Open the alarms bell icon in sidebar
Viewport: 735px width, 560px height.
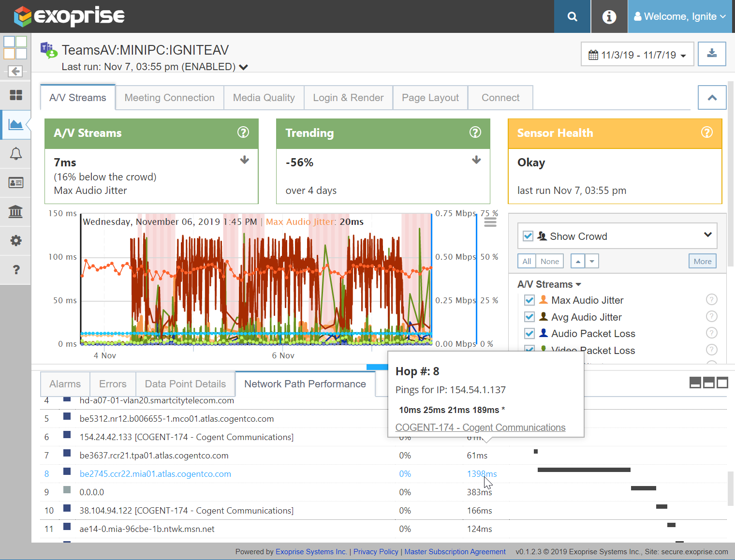pyautogui.click(x=16, y=154)
